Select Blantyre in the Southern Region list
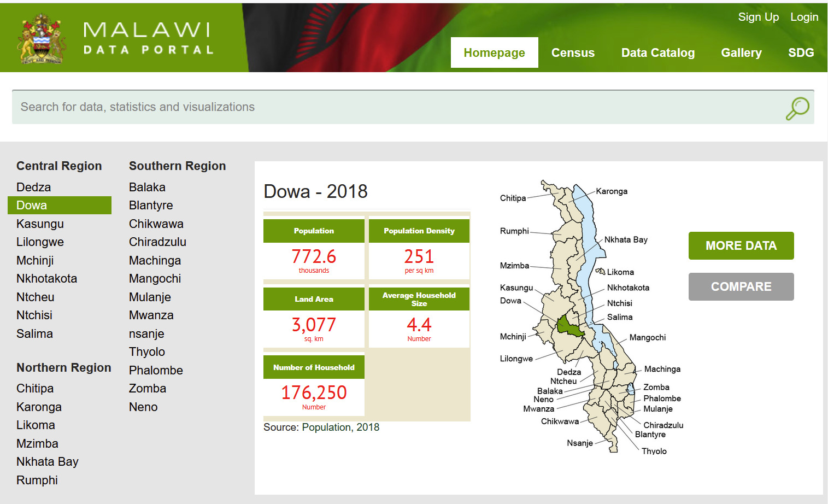Image resolution: width=828 pixels, height=504 pixels. click(151, 205)
